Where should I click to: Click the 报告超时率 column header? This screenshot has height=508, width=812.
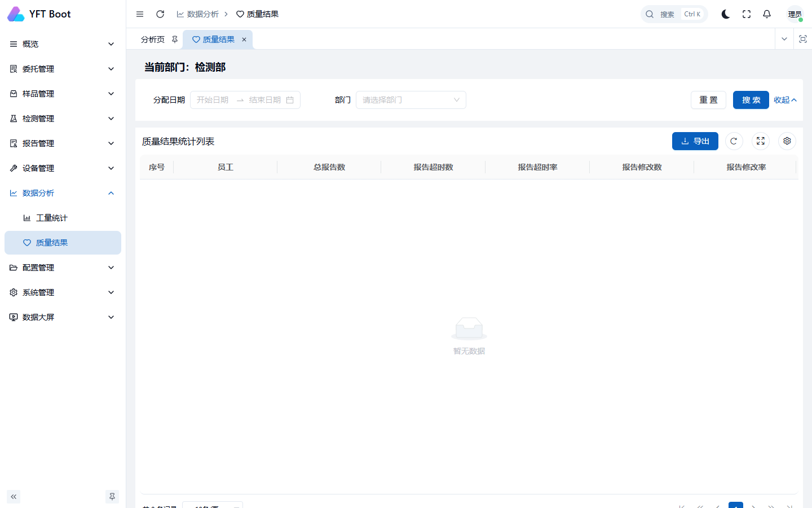537,167
